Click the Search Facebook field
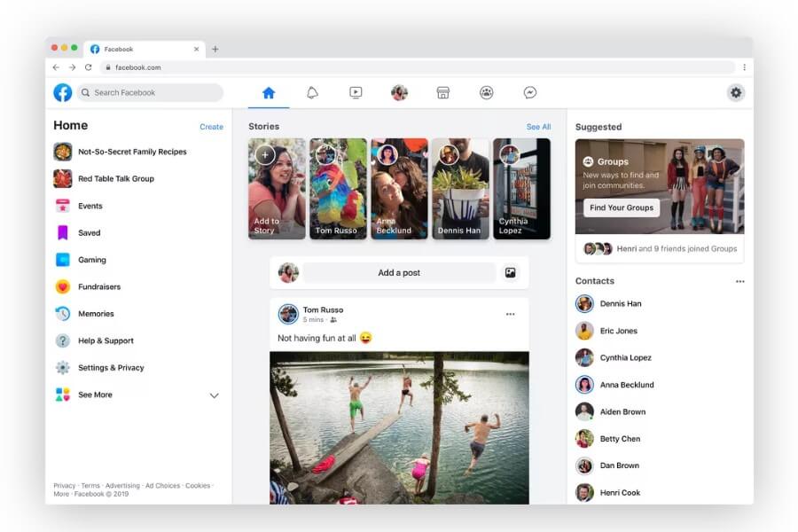Image resolution: width=798 pixels, height=532 pixels. point(151,92)
